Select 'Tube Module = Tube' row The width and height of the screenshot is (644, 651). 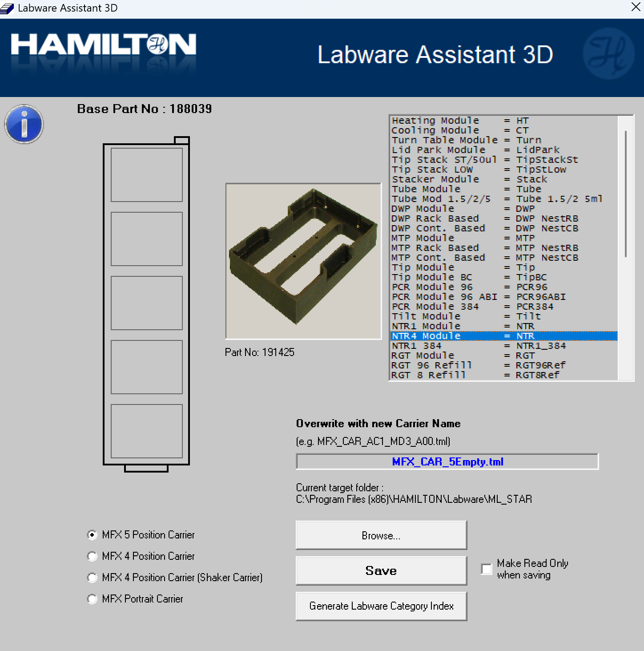504,189
